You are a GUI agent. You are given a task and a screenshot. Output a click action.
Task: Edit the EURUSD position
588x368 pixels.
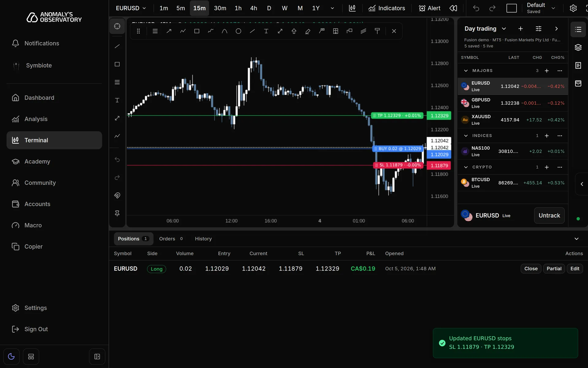point(575,269)
